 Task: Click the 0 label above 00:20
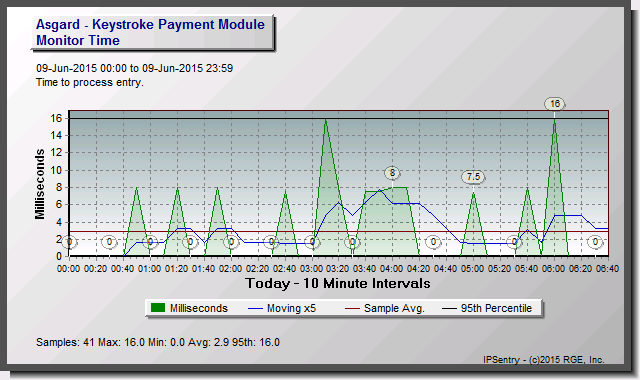(109, 242)
